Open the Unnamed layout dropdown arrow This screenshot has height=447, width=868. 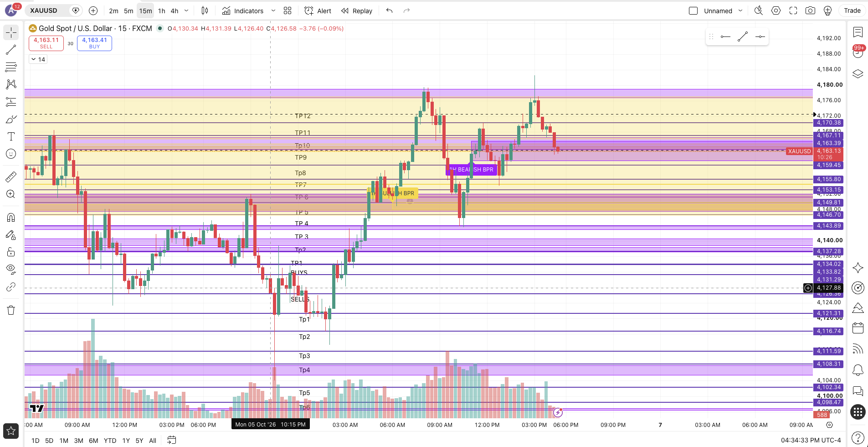pos(740,10)
